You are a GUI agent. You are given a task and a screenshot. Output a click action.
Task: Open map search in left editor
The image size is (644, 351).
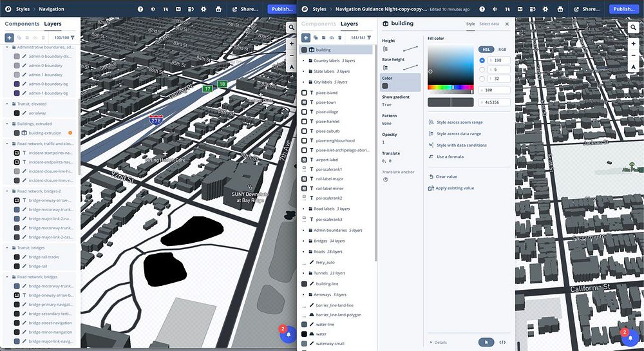291,26
